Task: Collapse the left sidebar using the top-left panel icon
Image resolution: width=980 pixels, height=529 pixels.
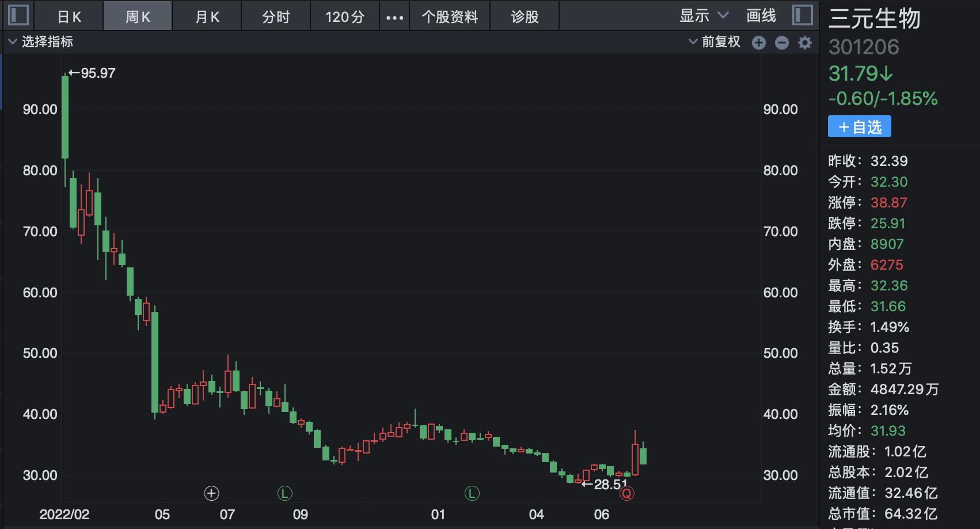Action: (x=18, y=16)
